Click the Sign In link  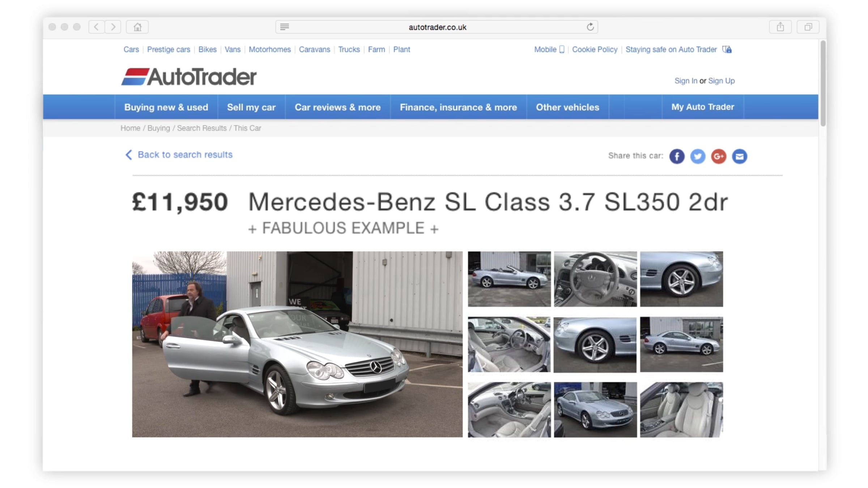[x=686, y=81]
